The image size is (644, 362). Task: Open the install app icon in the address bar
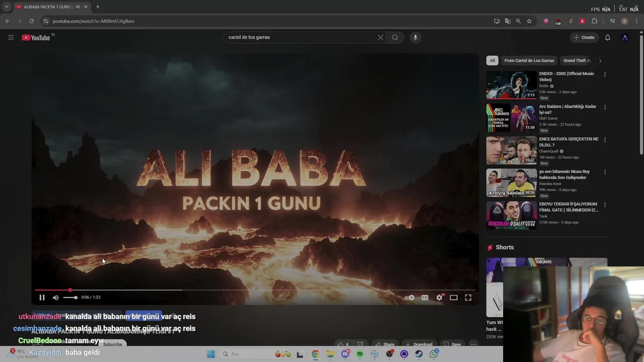(497, 21)
